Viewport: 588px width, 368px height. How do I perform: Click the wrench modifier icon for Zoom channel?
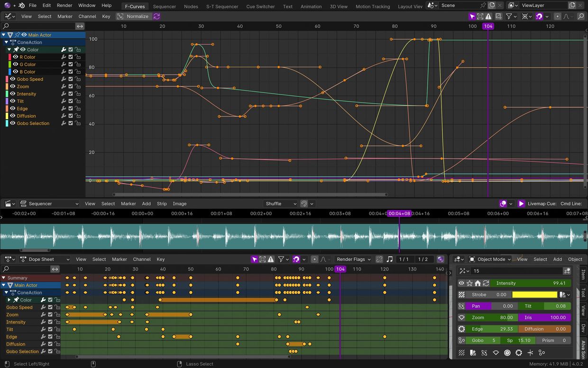[x=63, y=86]
